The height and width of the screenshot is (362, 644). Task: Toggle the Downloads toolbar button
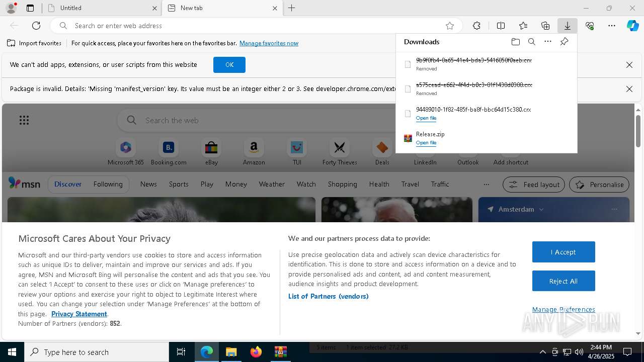[567, 26]
